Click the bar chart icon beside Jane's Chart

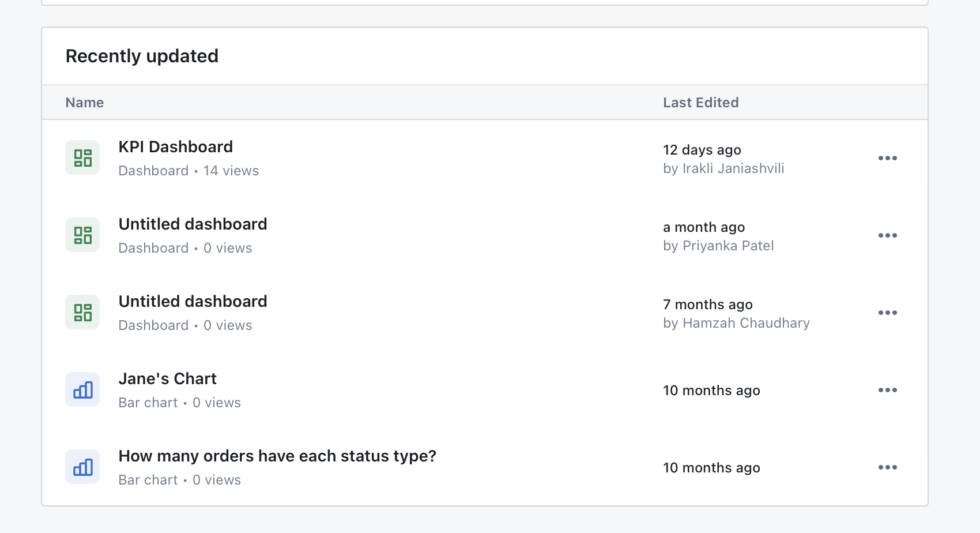coord(82,389)
